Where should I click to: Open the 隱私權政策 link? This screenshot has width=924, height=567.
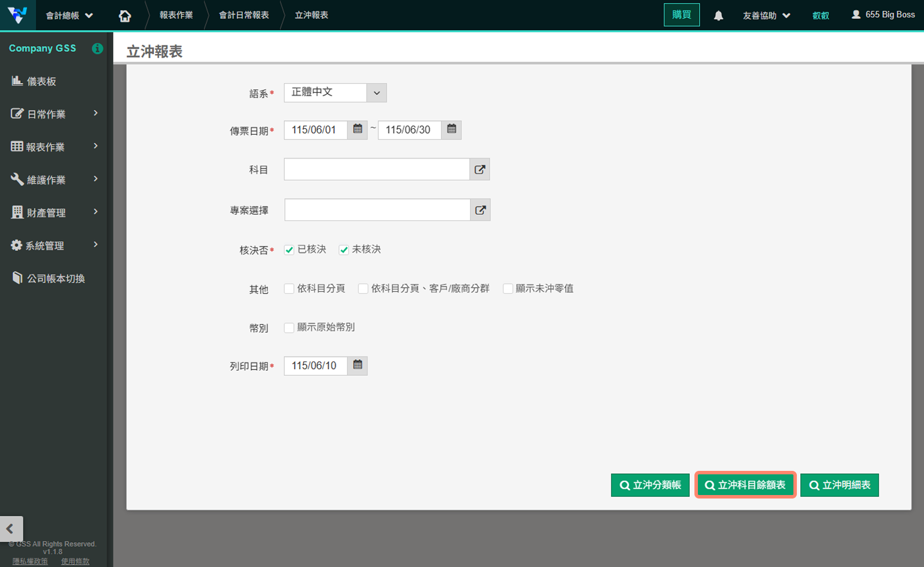pos(30,561)
